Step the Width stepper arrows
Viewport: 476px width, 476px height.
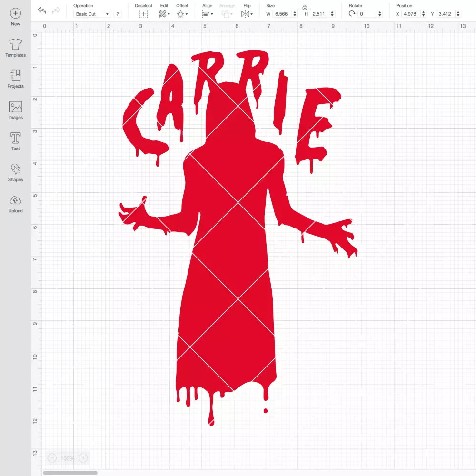point(295,14)
